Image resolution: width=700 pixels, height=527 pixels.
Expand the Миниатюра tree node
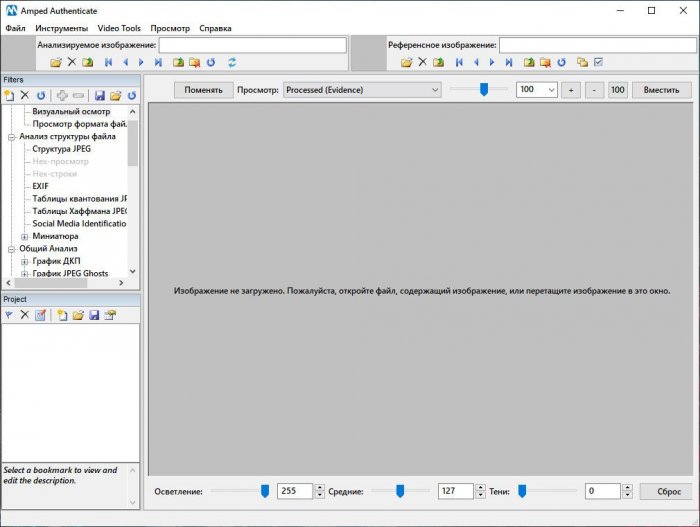coord(24,236)
